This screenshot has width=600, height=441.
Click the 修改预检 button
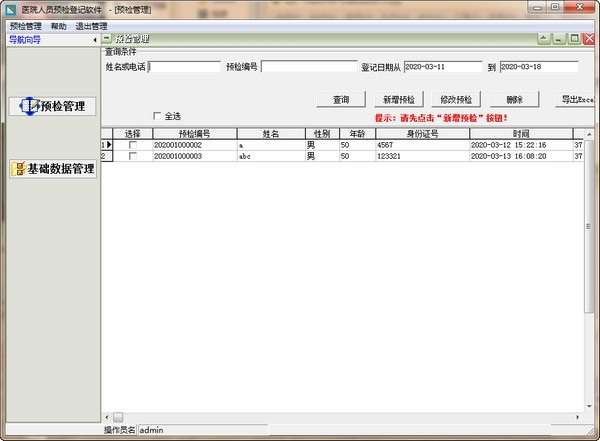point(456,100)
